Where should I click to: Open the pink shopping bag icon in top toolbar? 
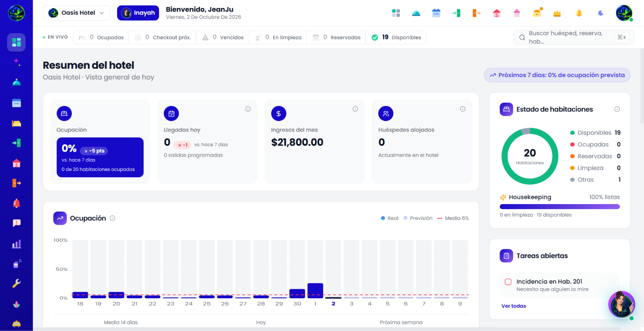(x=517, y=13)
